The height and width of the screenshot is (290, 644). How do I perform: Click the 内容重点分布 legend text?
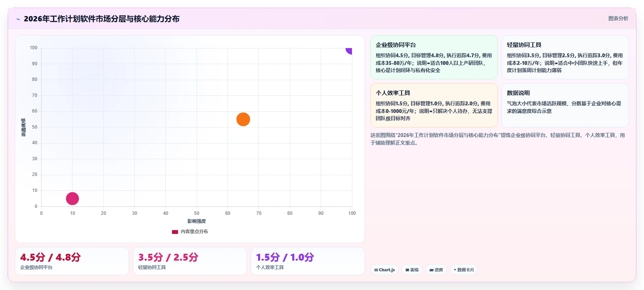point(194,232)
